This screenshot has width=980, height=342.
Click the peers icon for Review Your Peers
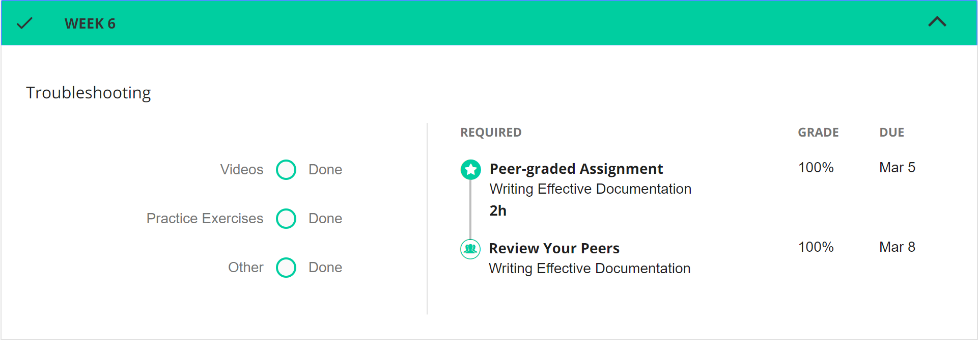[470, 249]
